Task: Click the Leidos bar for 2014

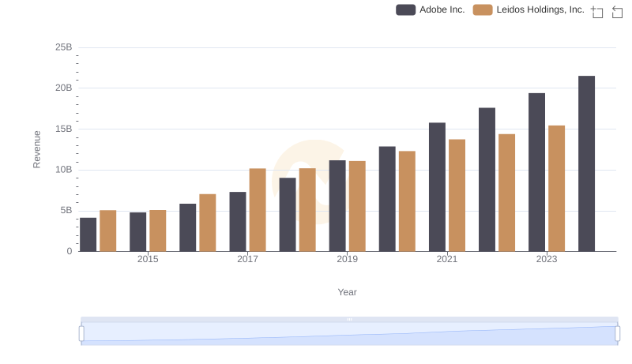Action: [107, 231]
